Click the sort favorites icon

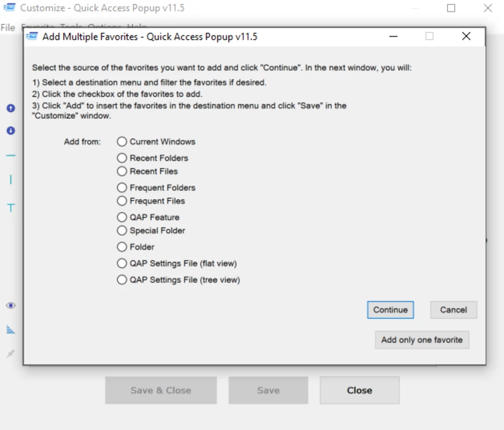(11, 329)
